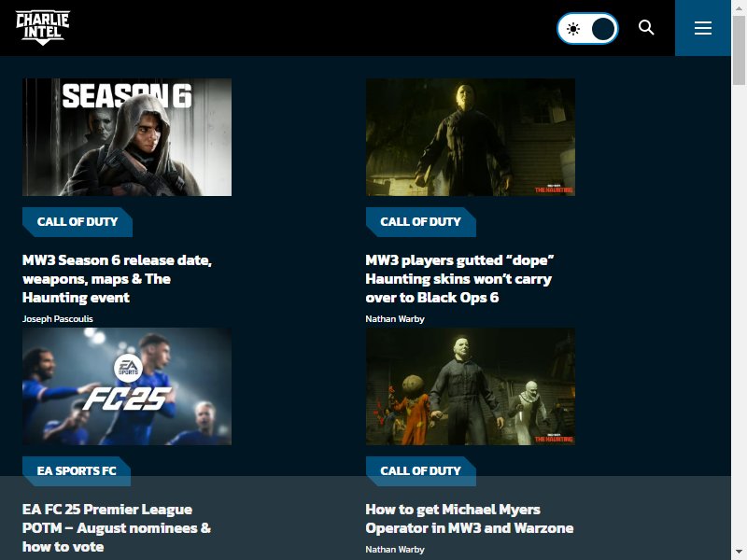Select the EA Sports FC category tag
Viewport: 747px width, 560px height.
click(x=77, y=471)
